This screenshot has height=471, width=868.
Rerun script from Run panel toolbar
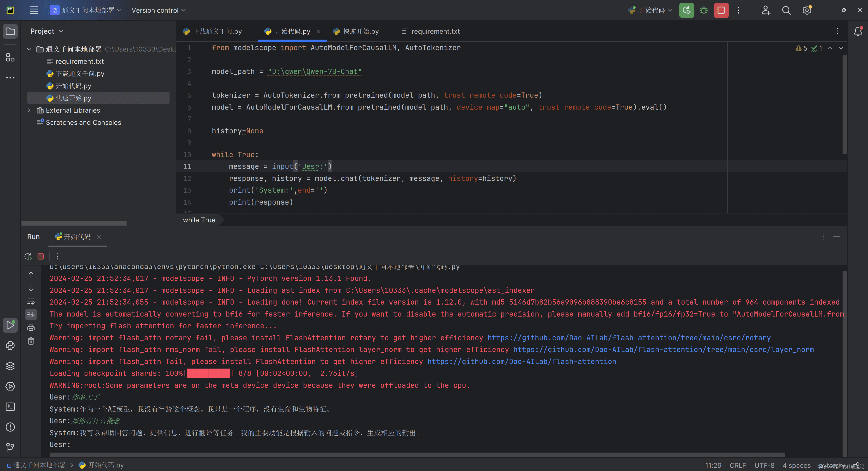[x=28, y=256]
